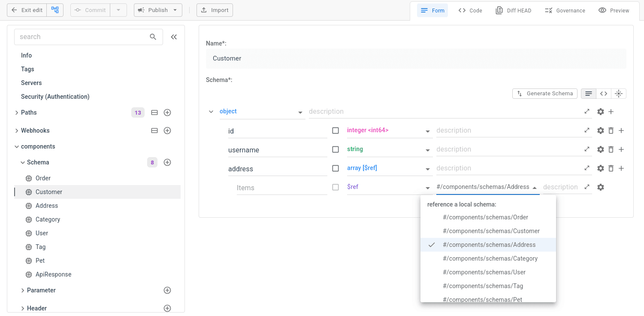
Task: Switch to the Code tab
Action: pos(470,10)
